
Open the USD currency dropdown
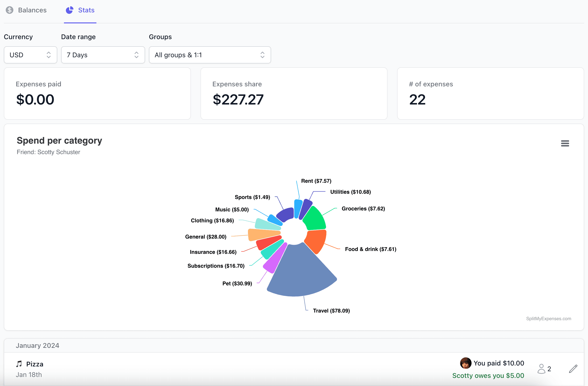point(30,55)
